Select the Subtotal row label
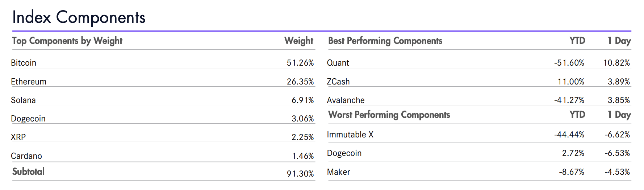The image size is (644, 190). pyautogui.click(x=28, y=172)
